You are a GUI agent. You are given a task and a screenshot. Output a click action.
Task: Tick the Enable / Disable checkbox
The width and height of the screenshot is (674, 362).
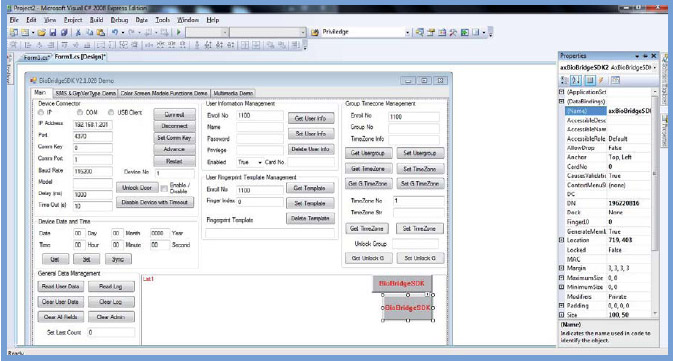(x=164, y=188)
